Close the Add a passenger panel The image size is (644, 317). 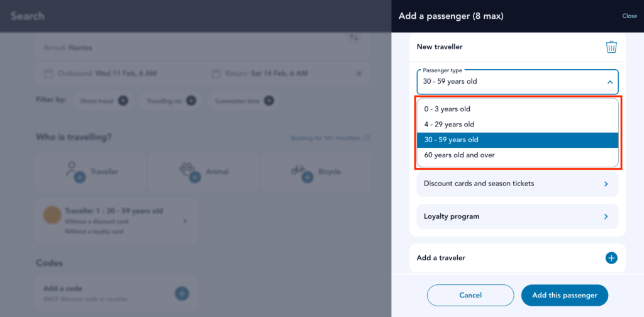(x=629, y=16)
